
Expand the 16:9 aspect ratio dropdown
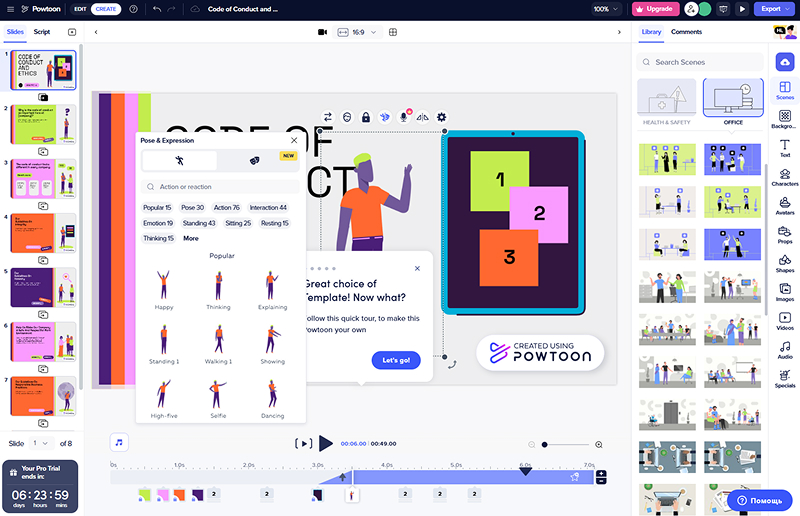coord(358,32)
